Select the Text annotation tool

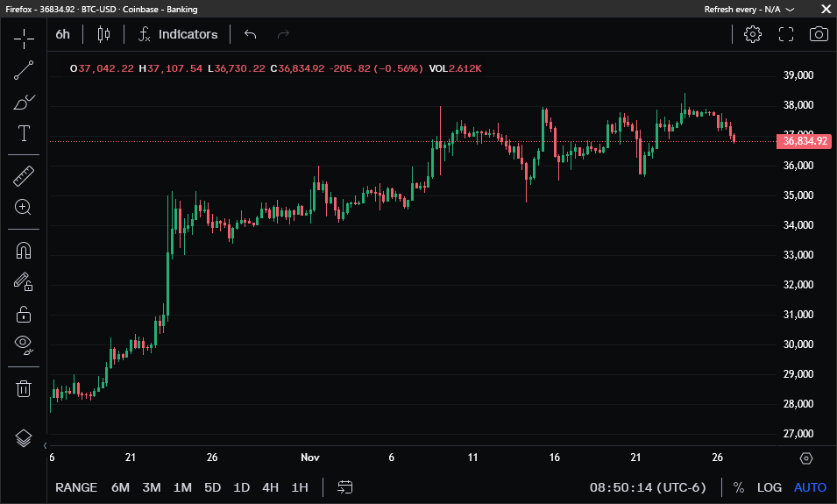tap(24, 134)
